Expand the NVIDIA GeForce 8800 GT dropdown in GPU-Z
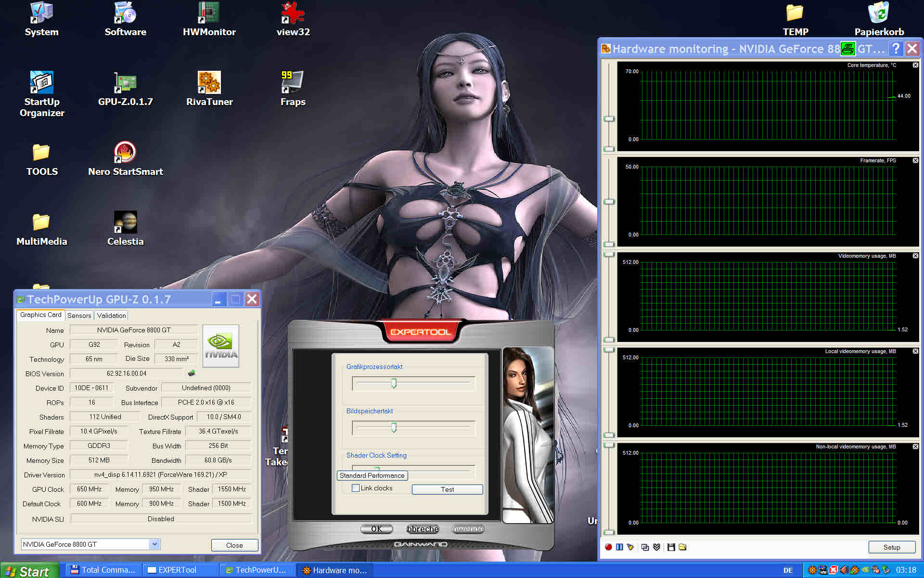This screenshot has width=924, height=578. 154,544
